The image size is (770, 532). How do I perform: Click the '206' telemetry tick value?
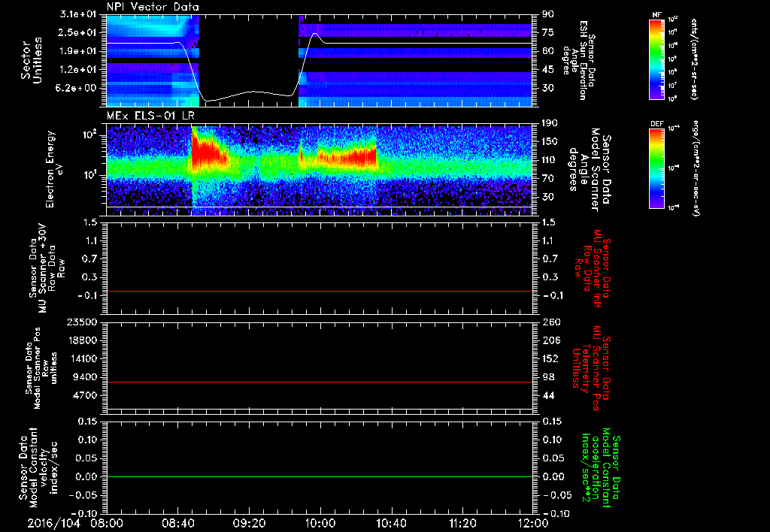(550, 340)
